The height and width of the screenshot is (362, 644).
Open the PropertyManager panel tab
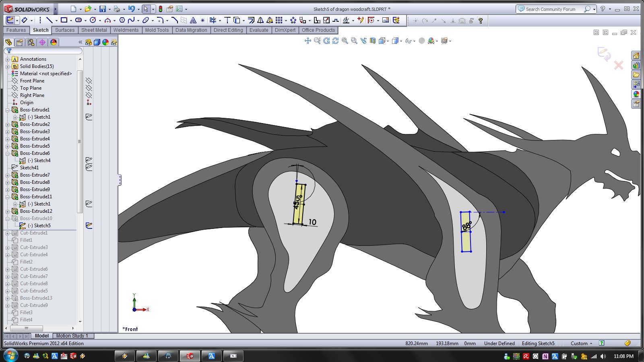(19, 42)
